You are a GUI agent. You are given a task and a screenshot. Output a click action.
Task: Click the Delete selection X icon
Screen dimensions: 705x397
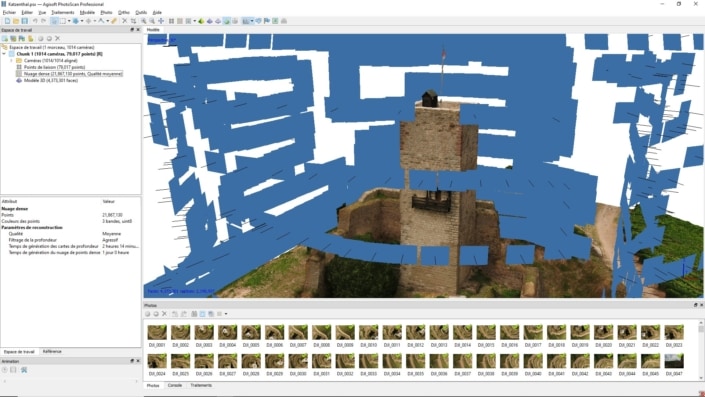click(125, 21)
